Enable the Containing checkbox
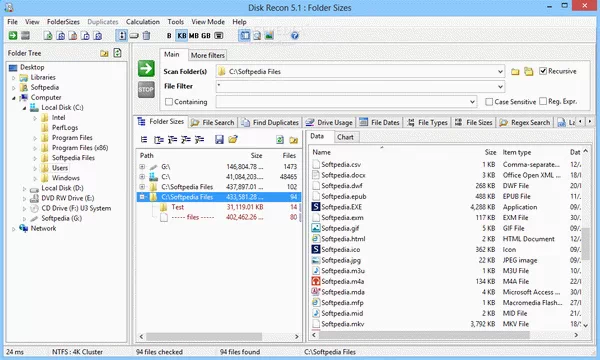Screen dimensions: 600x360 pyautogui.click(x=169, y=102)
